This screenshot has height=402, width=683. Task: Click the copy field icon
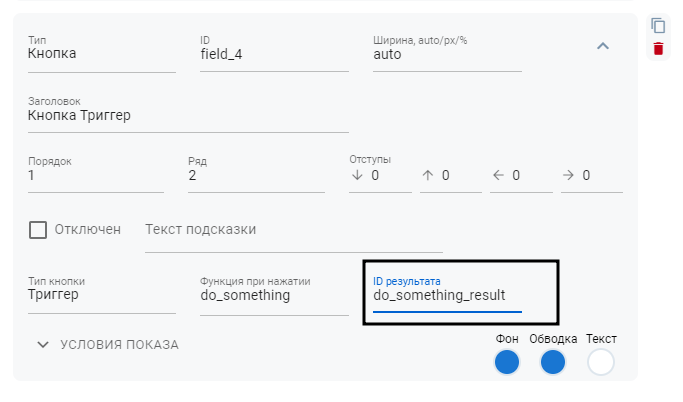[x=657, y=25]
